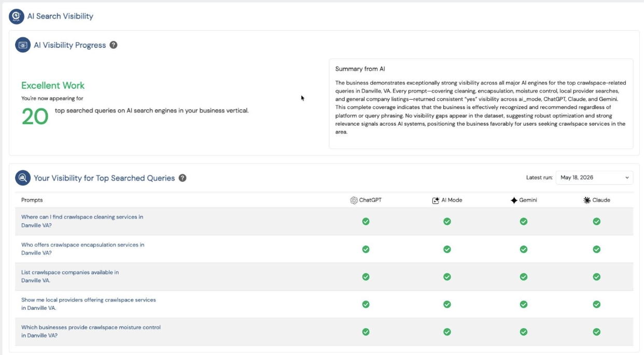Viewport: 644px width, 355px height.
Task: Click the Summary from AI text box
Action: tap(481, 104)
